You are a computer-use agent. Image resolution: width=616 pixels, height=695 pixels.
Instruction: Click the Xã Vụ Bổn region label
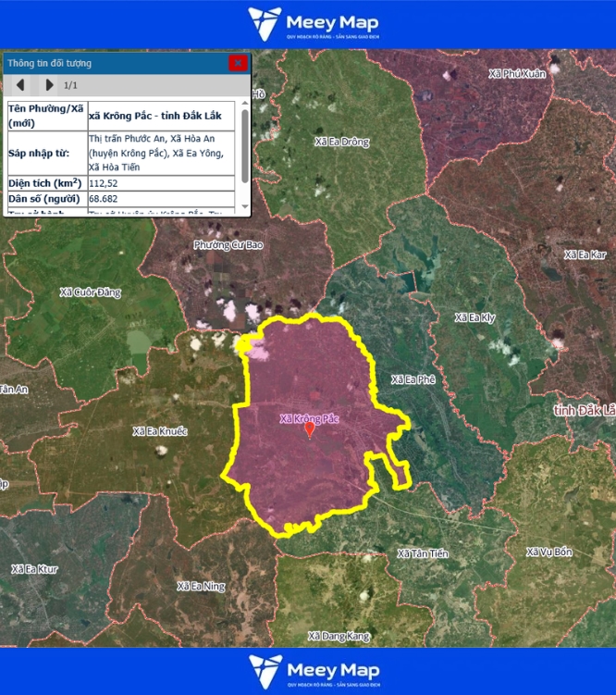[549, 552]
